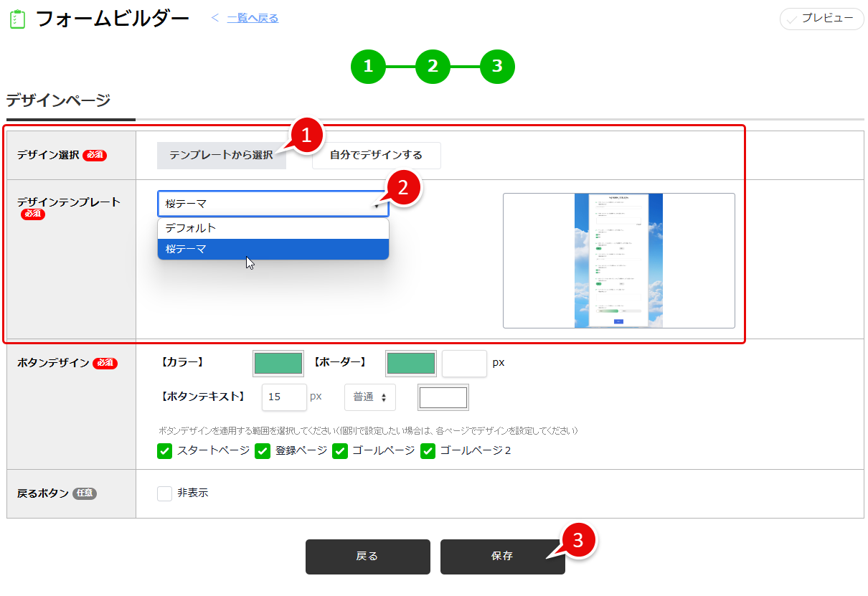The width and height of the screenshot is (868, 596).
Task: Select 桜テーマ from template dropdown
Action: 273,249
